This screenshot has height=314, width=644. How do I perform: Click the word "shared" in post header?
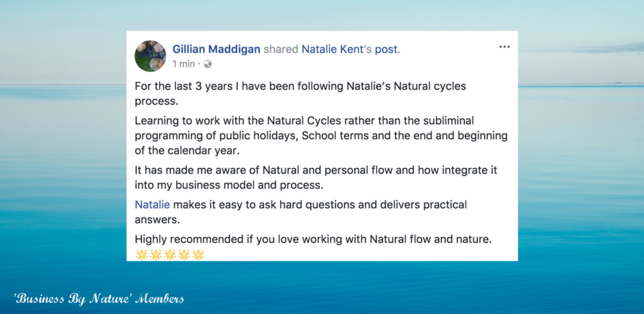pos(281,49)
